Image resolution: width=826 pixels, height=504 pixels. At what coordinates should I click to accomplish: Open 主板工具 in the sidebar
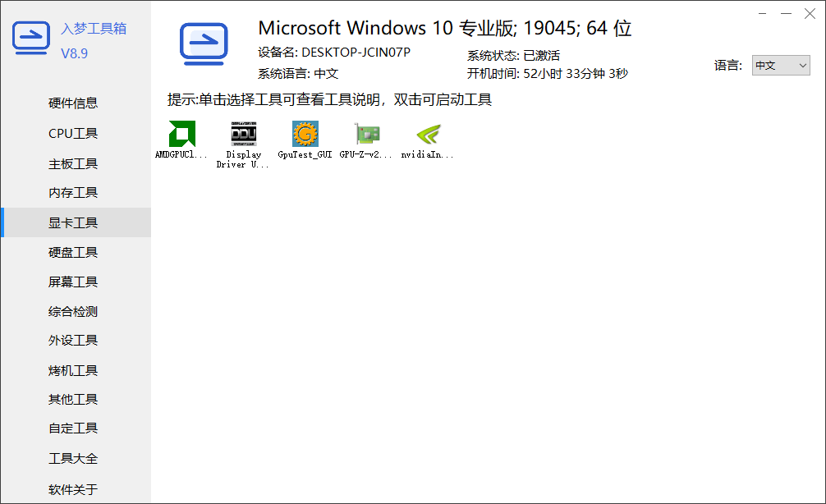[73, 164]
